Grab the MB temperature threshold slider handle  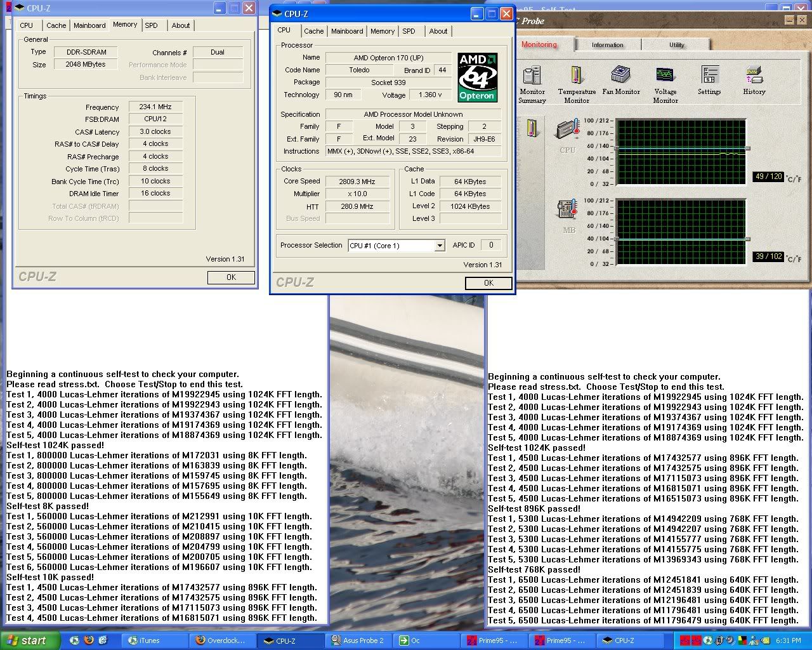[x=748, y=239]
